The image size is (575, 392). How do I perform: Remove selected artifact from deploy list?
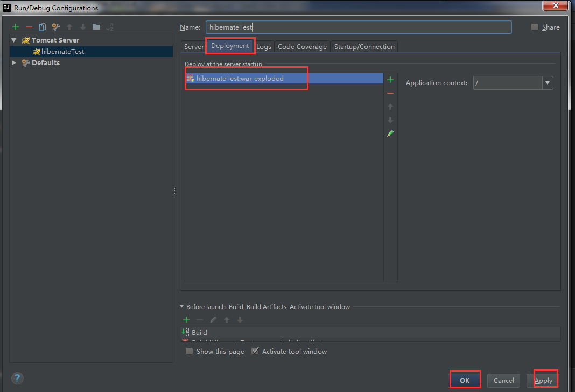pos(390,94)
